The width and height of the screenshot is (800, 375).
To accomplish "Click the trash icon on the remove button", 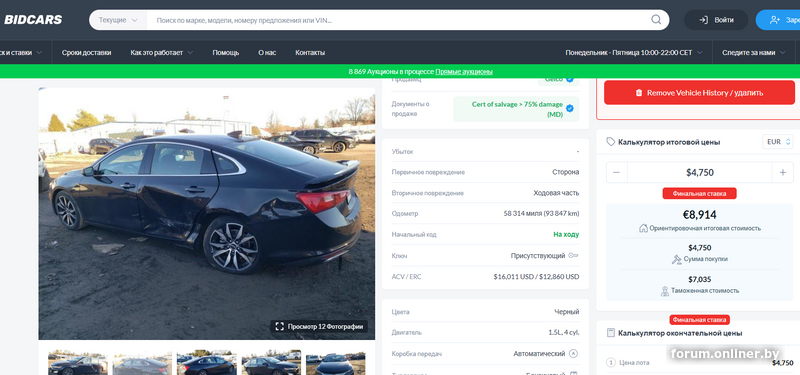I will point(639,93).
